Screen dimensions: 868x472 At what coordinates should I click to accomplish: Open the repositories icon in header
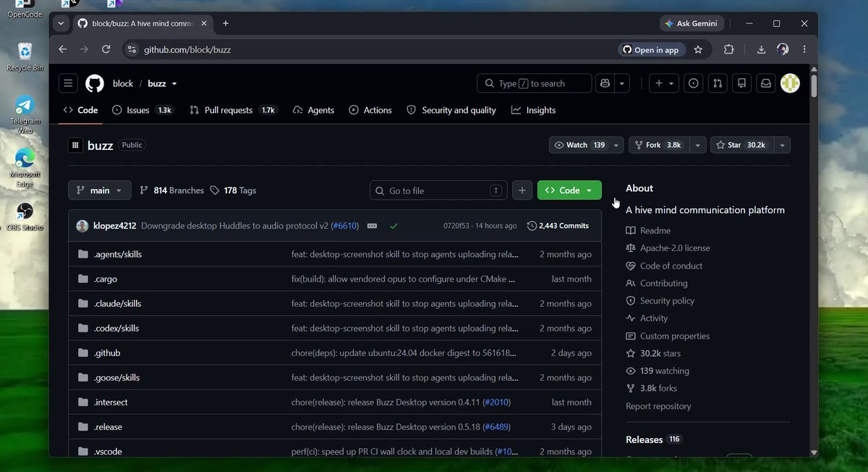pos(741,83)
